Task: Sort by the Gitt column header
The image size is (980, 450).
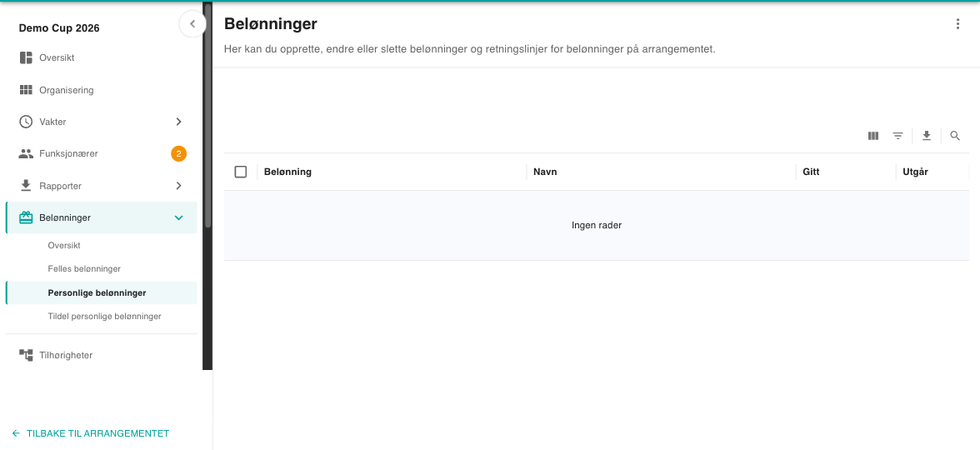Action: pyautogui.click(x=811, y=172)
